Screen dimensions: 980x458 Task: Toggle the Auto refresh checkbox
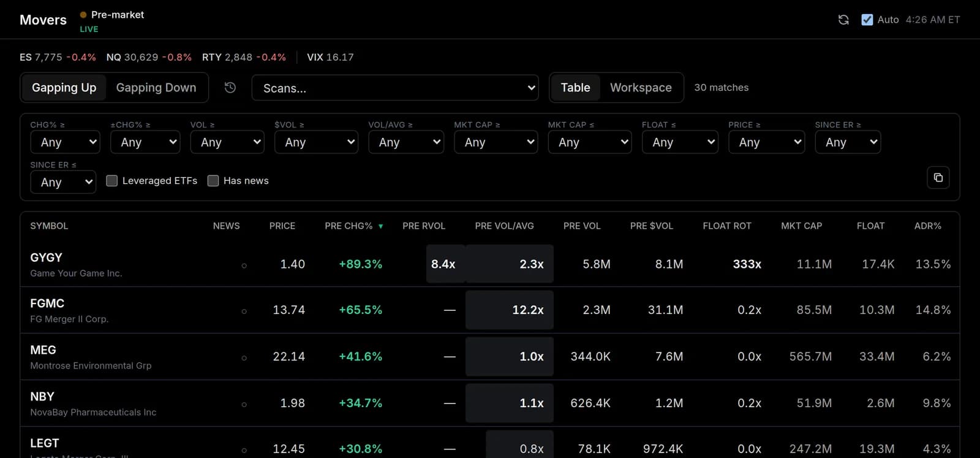[867, 20]
